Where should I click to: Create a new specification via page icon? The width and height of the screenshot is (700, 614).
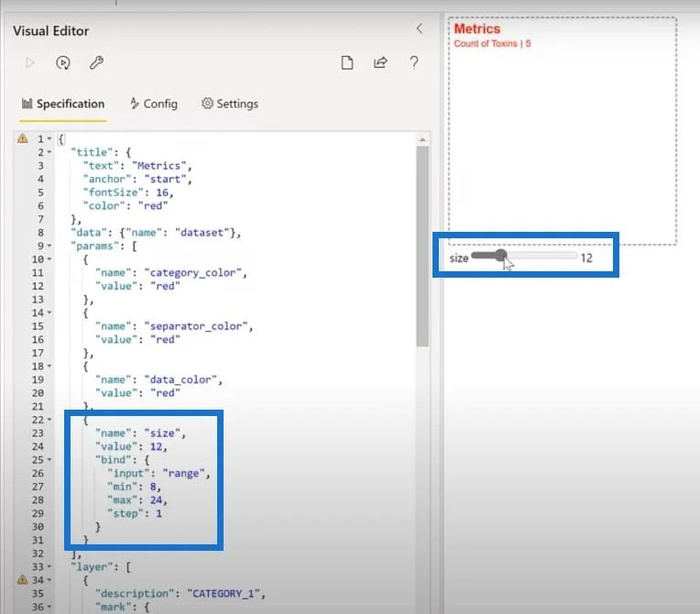click(347, 62)
